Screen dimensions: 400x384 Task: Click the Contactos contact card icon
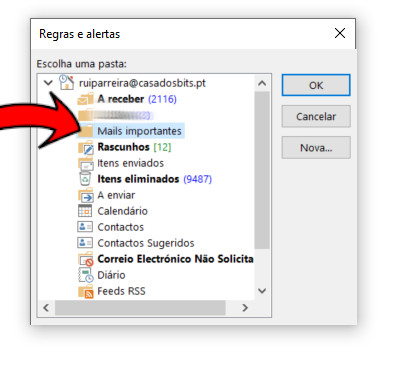click(x=85, y=227)
